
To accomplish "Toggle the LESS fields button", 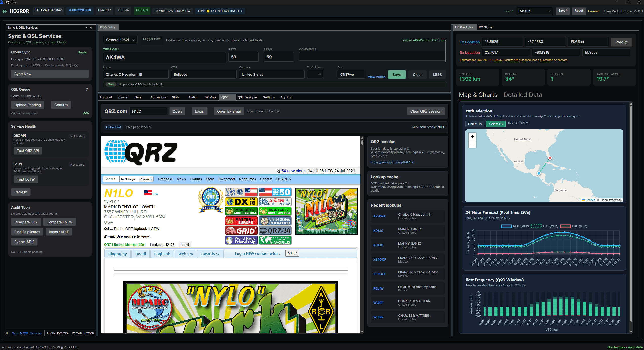I will (437, 75).
